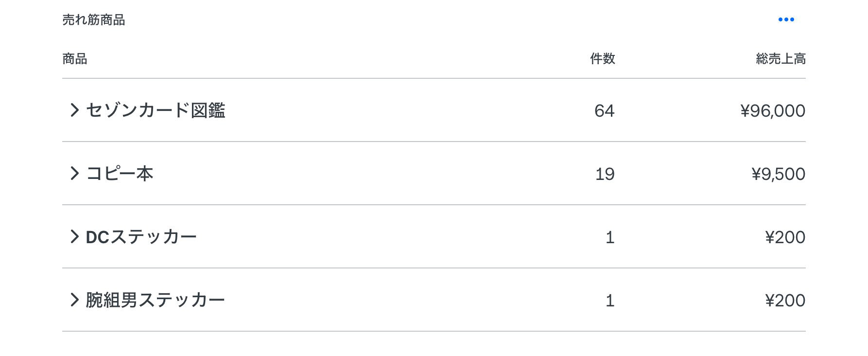
Task: Click the 件数 column header
Action: [x=602, y=59]
